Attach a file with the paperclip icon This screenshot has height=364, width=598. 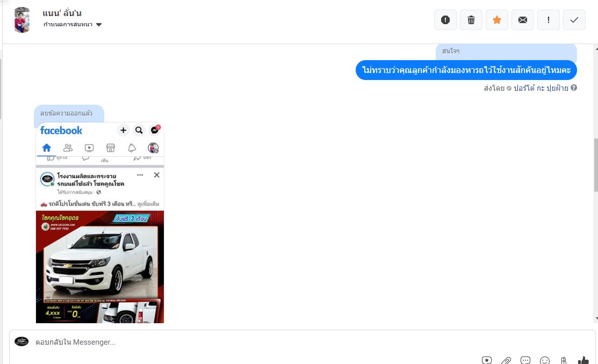(506, 360)
